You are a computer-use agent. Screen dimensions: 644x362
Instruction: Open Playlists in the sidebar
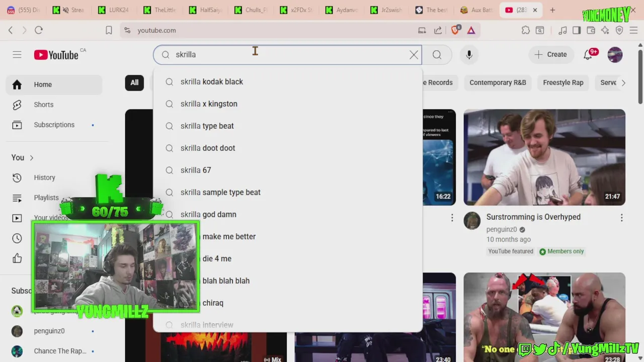(46, 198)
